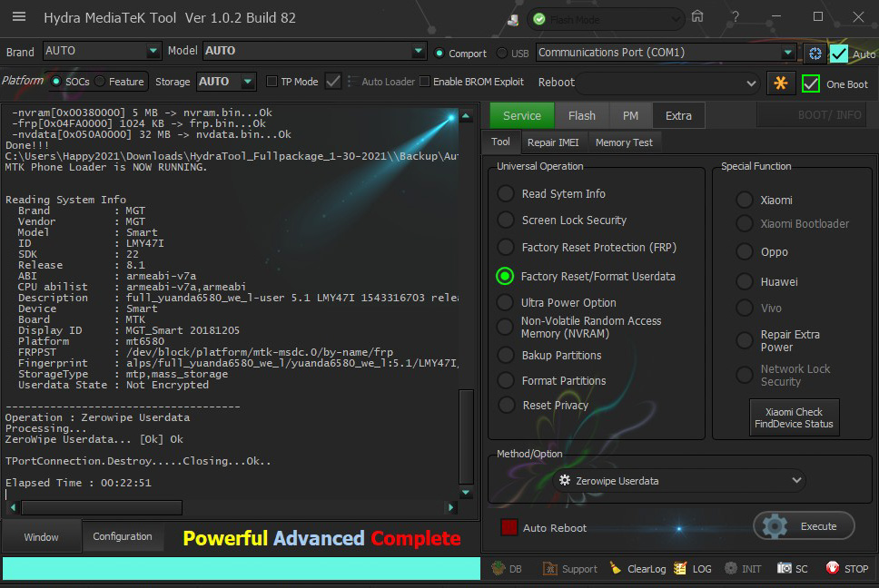Viewport: 879px width, 588px height.
Task: Switch to the PM tab
Action: coord(630,116)
